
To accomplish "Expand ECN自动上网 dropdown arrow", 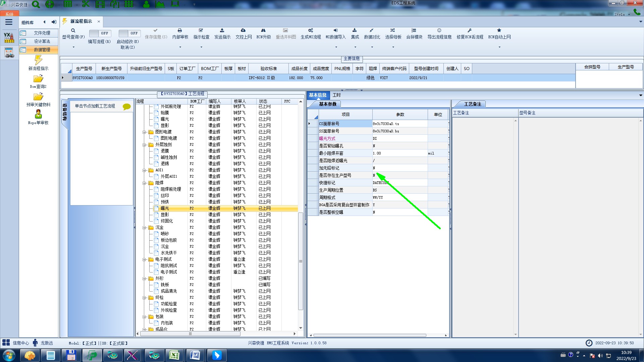I will pos(499,47).
